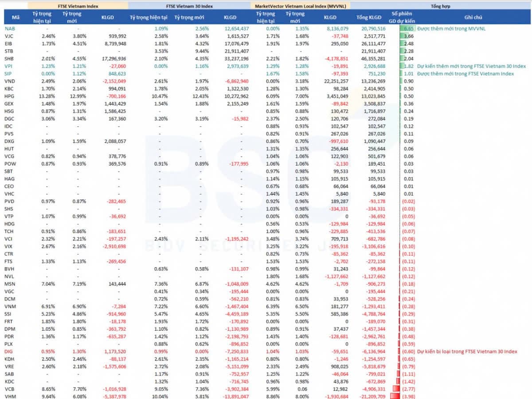Select the KBC ticker cell
Screen dimensions: 532x399
coord(9,89)
